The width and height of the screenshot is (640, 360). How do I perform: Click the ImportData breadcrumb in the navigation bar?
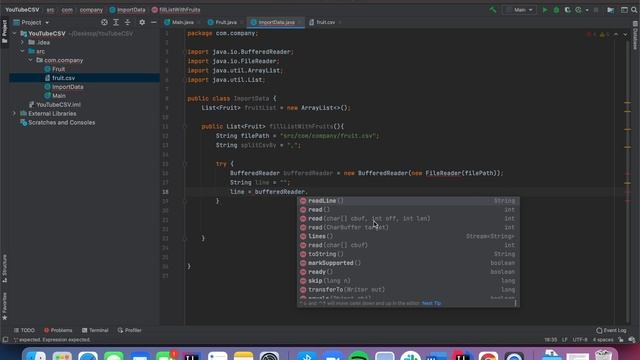127,10
